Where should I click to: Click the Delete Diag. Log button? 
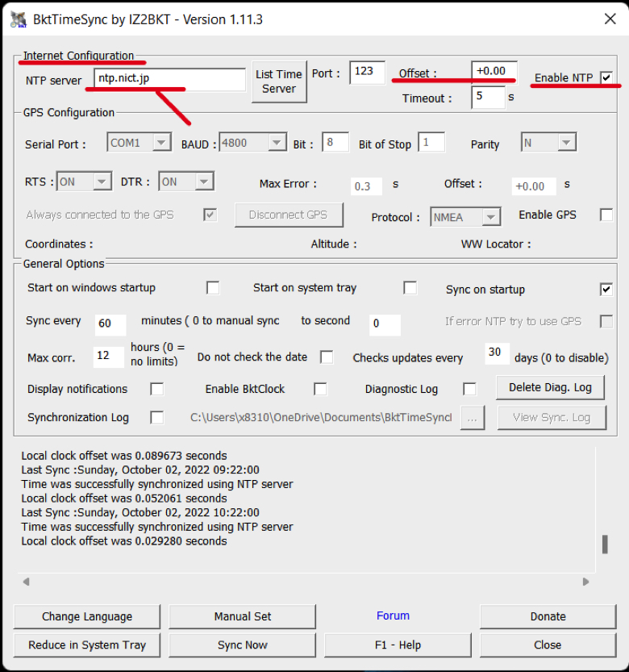[550, 387]
